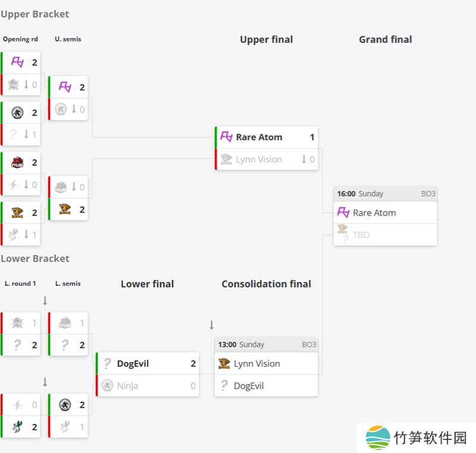Click the U. semis column label
This screenshot has height=453, width=476.
68,39
